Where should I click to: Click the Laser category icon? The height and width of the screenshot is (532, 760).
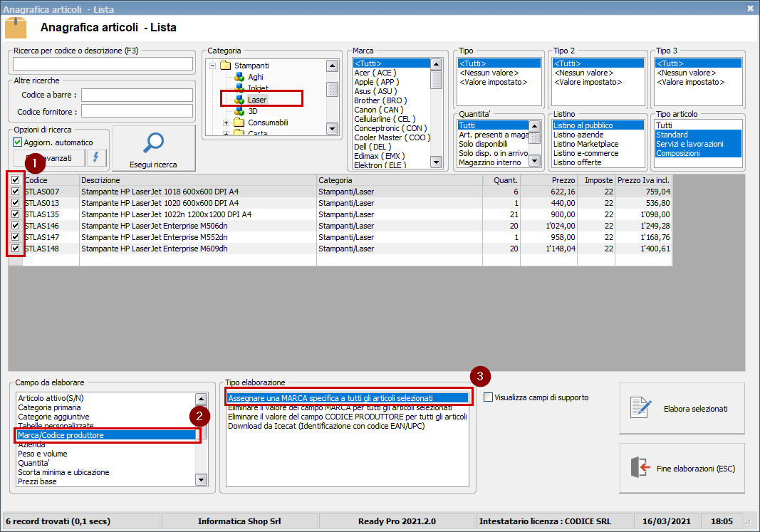pos(239,99)
